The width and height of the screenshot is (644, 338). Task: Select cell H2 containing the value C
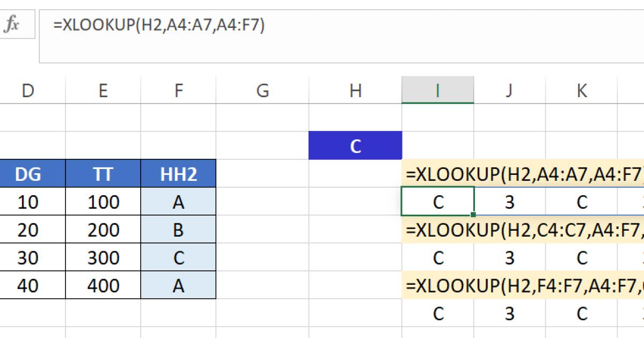coord(356,144)
